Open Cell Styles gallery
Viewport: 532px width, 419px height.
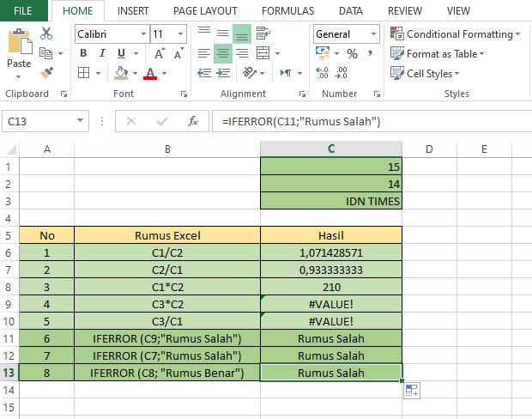pos(425,73)
